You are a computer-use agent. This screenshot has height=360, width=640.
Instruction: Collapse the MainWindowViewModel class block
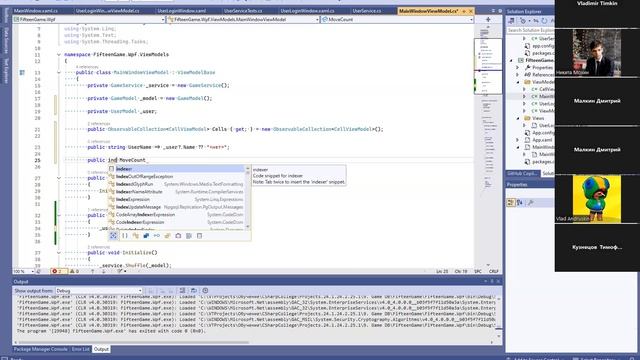click(59, 73)
